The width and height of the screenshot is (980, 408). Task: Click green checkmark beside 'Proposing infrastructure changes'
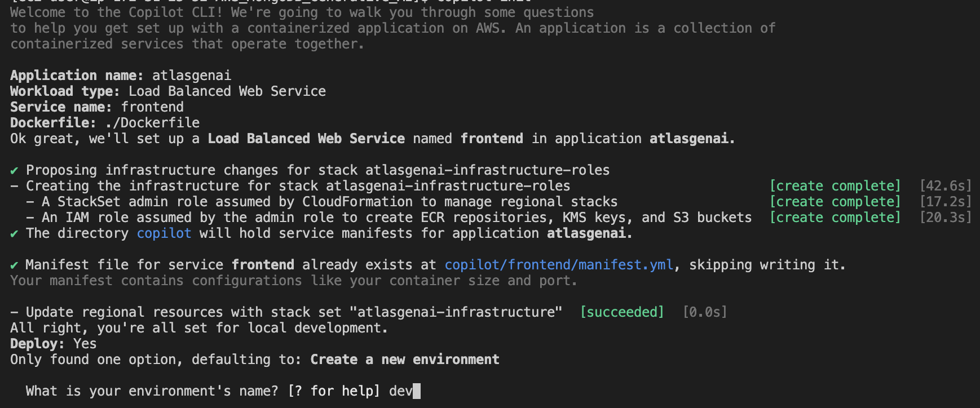point(14,170)
